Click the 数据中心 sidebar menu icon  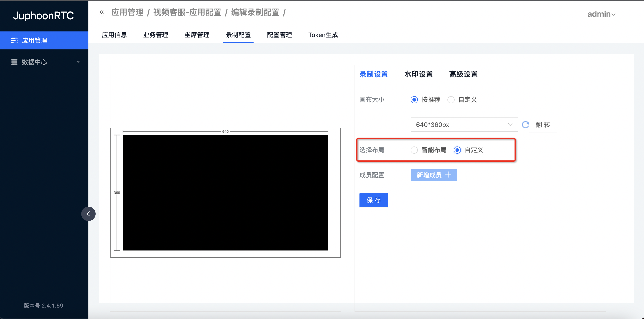point(14,62)
